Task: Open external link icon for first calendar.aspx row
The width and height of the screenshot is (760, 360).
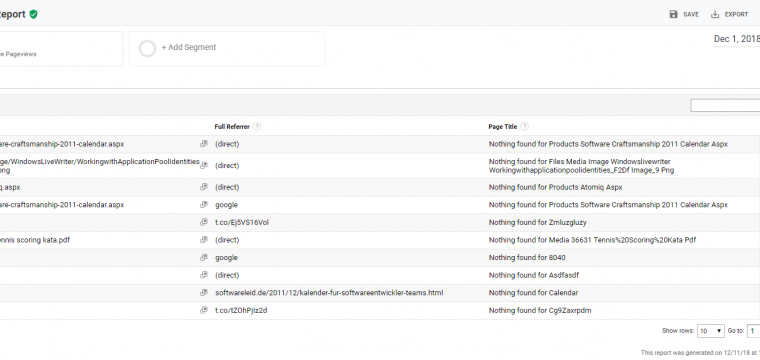Action: pyautogui.click(x=204, y=144)
